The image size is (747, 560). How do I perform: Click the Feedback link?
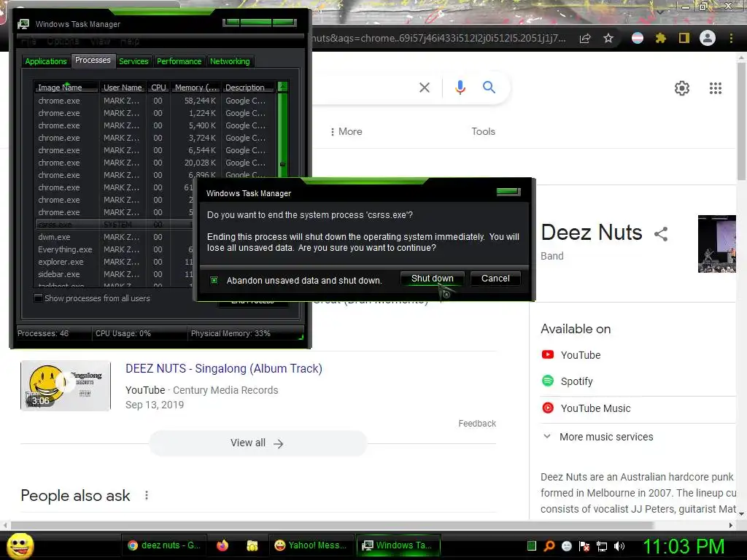pos(477,424)
